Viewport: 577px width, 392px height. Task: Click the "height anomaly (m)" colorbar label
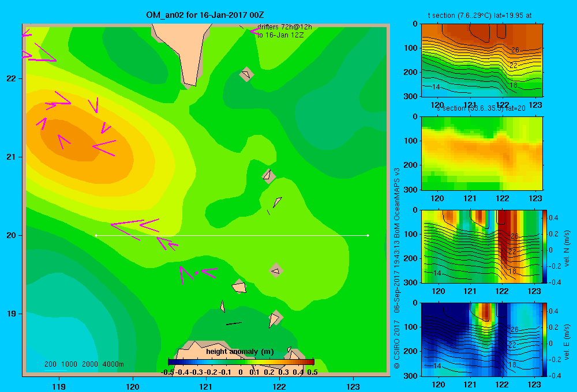[240, 352]
